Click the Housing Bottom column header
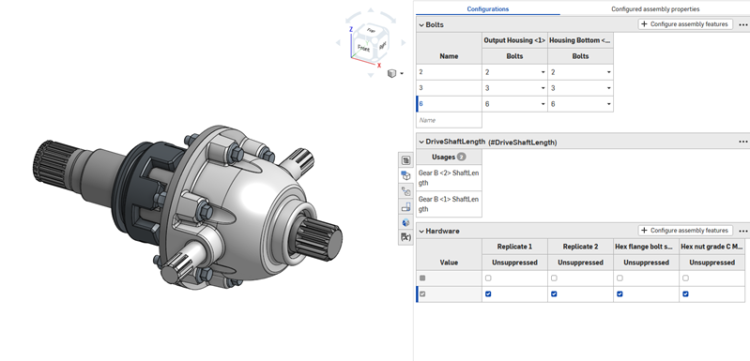Screen dimensions: 750x361 point(580,41)
